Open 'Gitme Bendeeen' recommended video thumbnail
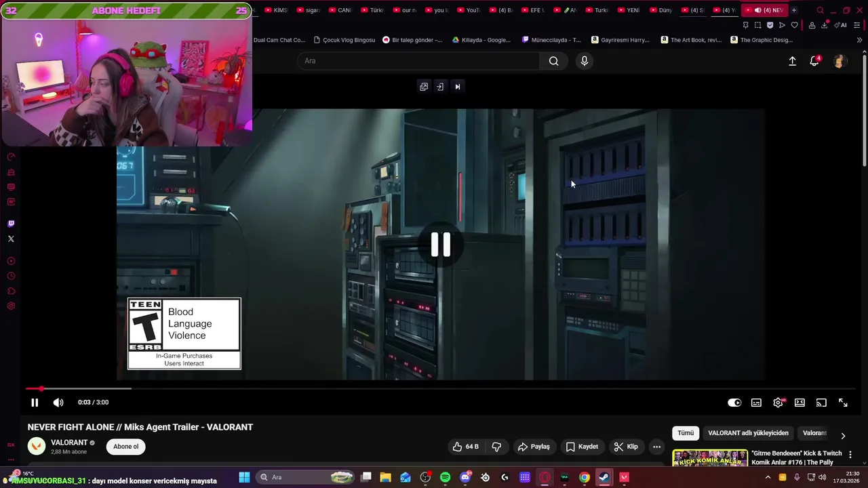Screen dimensions: 868x488 (x=710, y=459)
